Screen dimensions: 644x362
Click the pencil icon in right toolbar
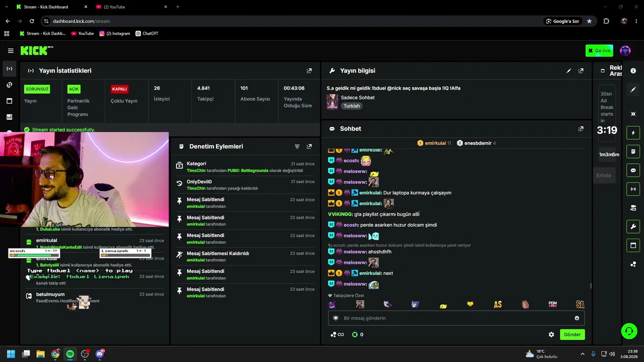pos(633,89)
